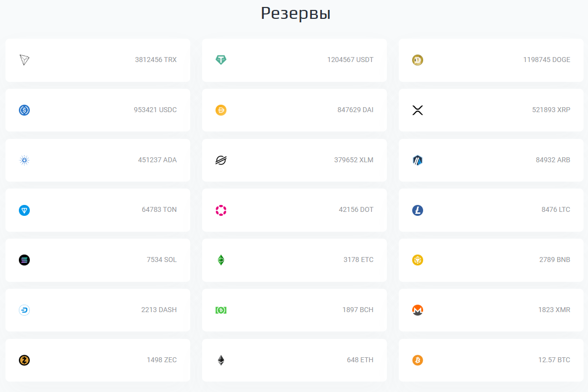Select the Solana SOL icon
This screenshot has width=588, height=392.
pos(24,260)
